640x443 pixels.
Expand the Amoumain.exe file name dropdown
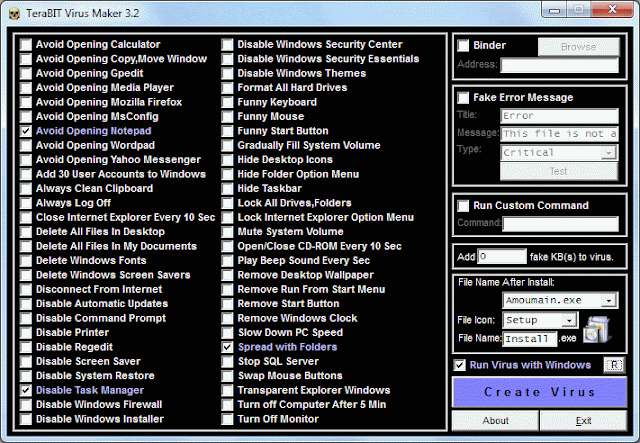pyautogui.click(x=609, y=301)
